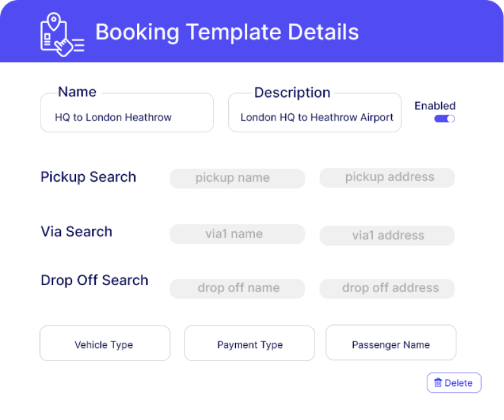The height and width of the screenshot is (420, 504).
Task: Click the Description field legend label
Action: tap(292, 92)
